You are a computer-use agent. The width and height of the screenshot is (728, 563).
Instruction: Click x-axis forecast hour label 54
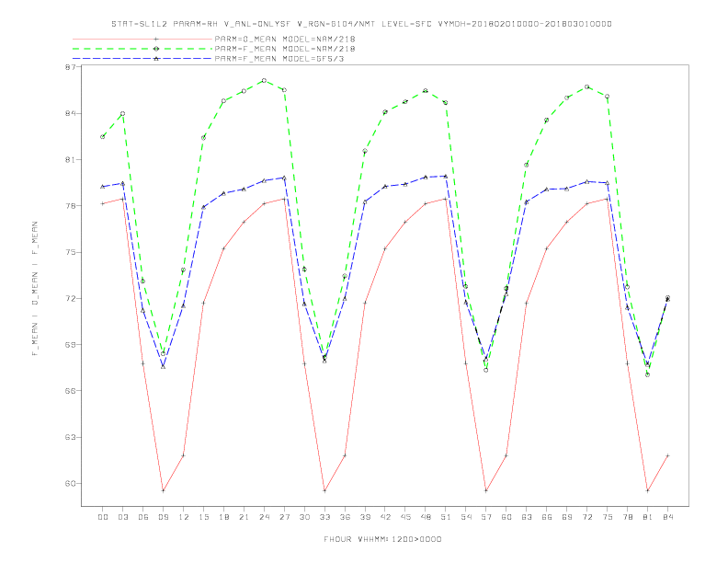pyautogui.click(x=466, y=517)
